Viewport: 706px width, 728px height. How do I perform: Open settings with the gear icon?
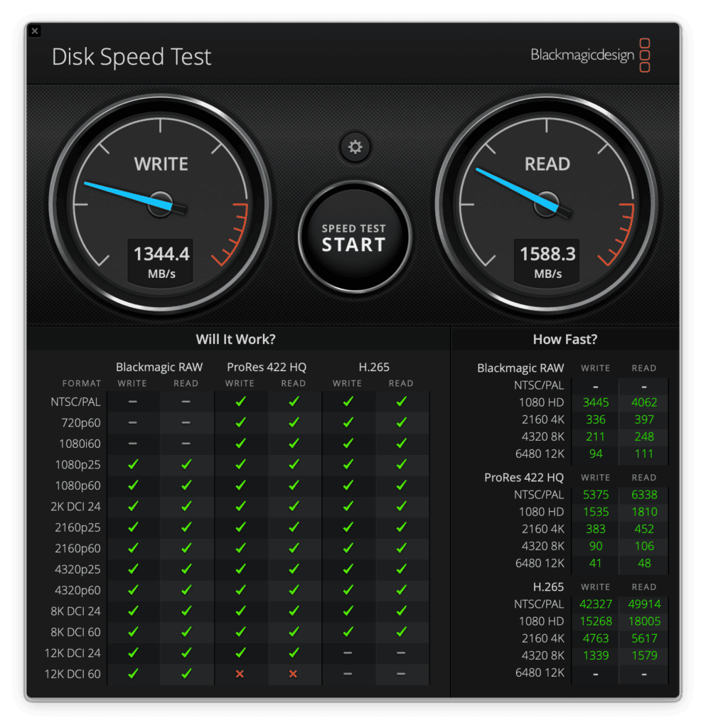point(355,147)
